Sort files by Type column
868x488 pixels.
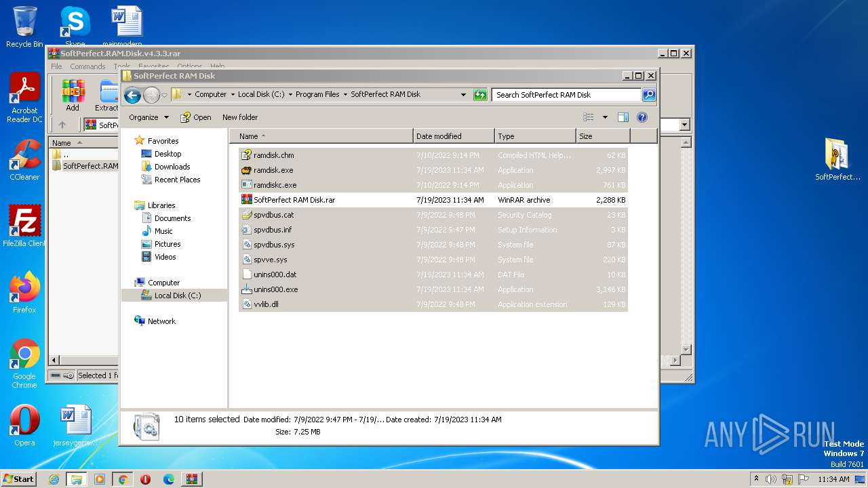(535, 136)
